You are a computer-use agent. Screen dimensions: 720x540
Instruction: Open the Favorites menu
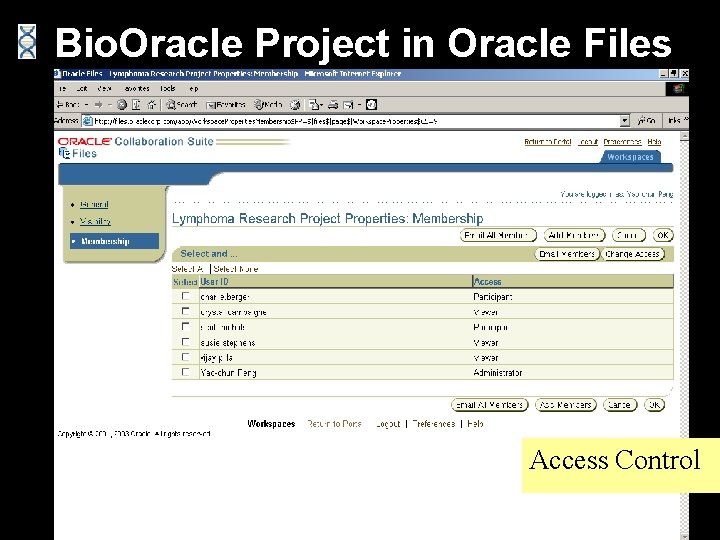(137, 89)
